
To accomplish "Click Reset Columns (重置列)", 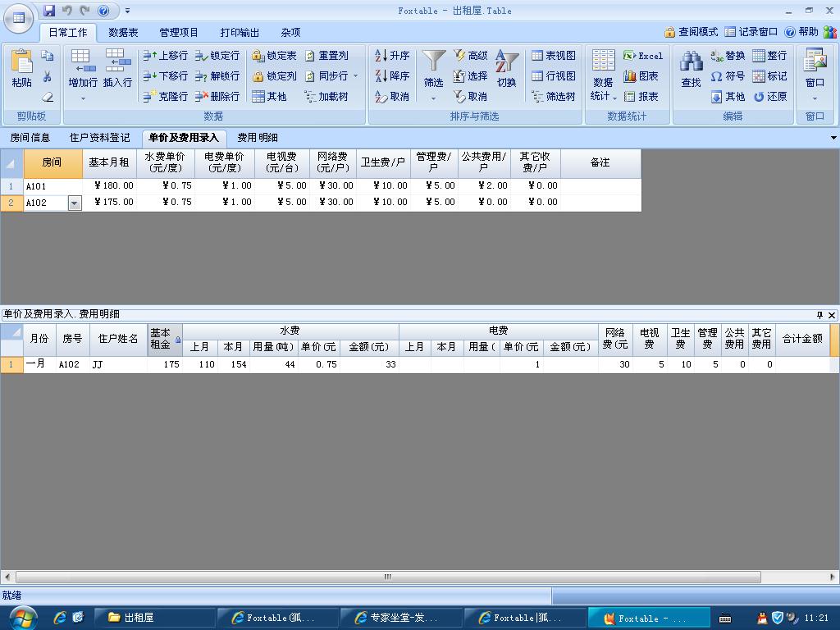I will (326, 56).
